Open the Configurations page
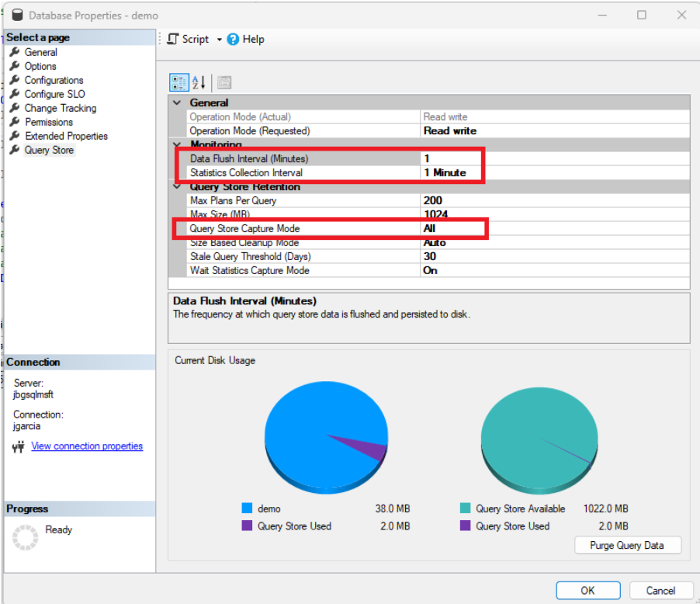 click(54, 80)
